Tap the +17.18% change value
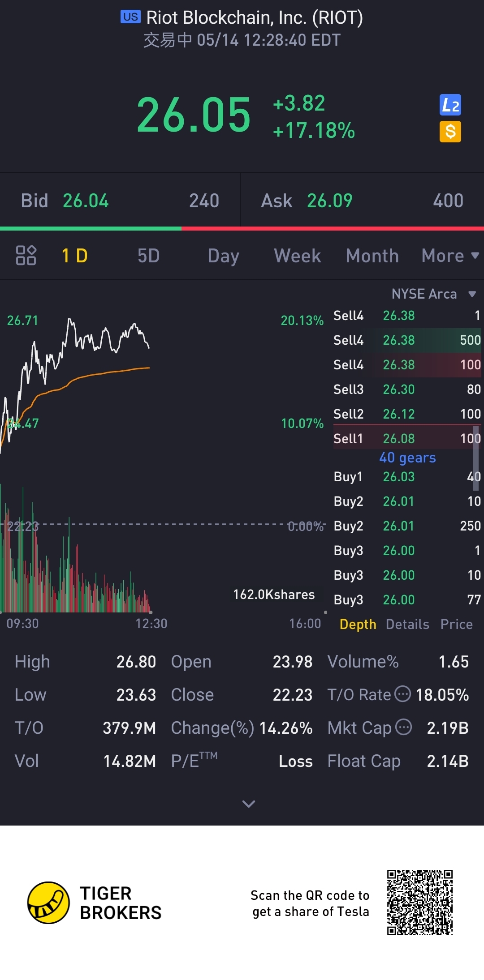The width and height of the screenshot is (484, 980). click(314, 131)
